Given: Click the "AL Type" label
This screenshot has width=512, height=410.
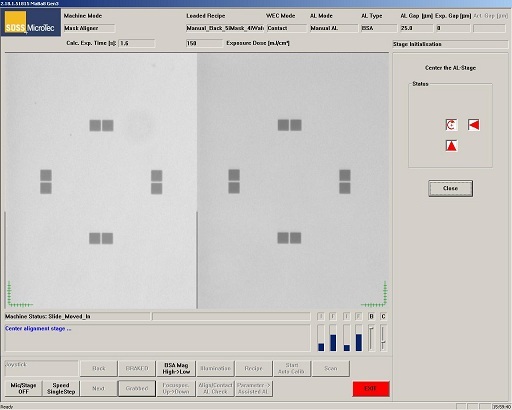Looking at the screenshot, I should coord(372,16).
